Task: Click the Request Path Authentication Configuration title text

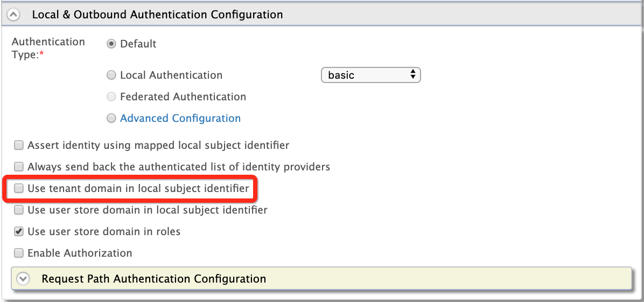Action: click(154, 279)
